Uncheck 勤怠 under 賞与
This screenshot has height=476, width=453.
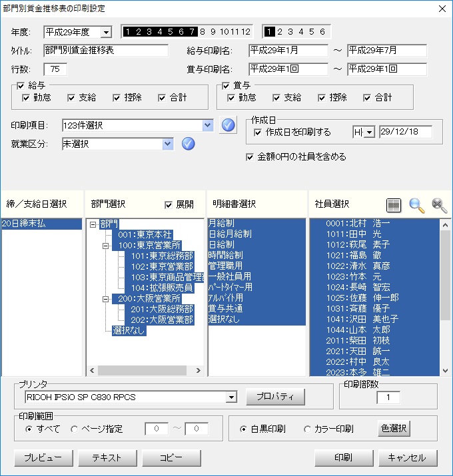pos(231,98)
